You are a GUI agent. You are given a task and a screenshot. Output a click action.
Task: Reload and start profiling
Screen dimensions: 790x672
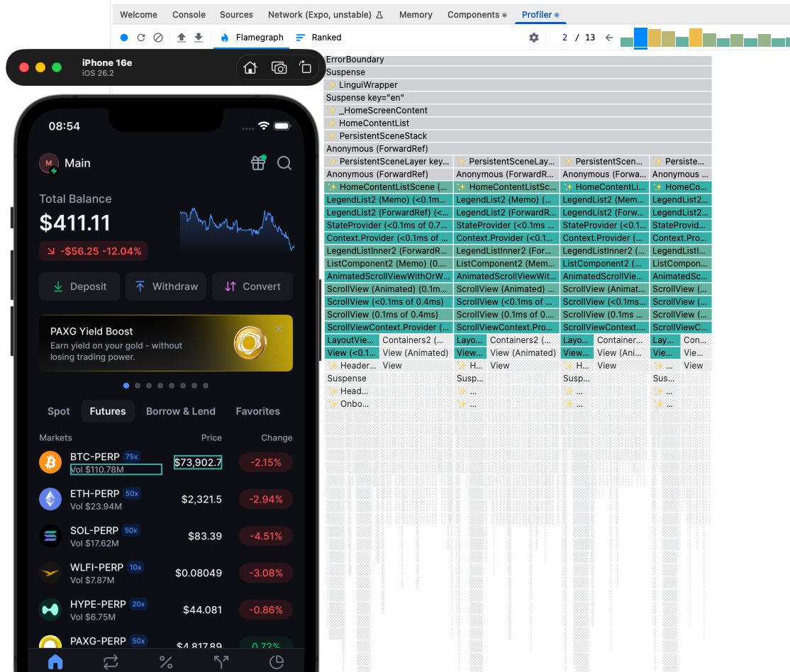coord(141,38)
